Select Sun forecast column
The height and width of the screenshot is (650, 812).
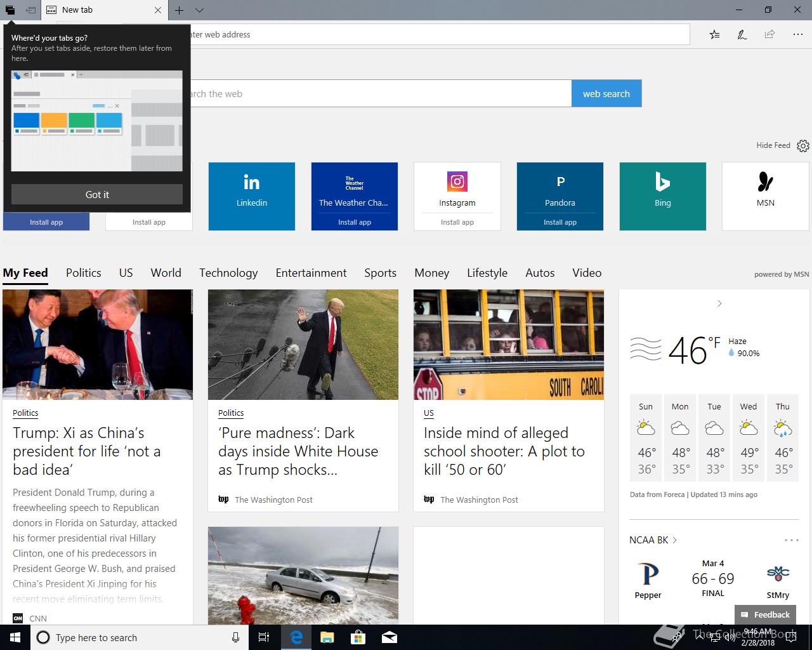(646, 438)
